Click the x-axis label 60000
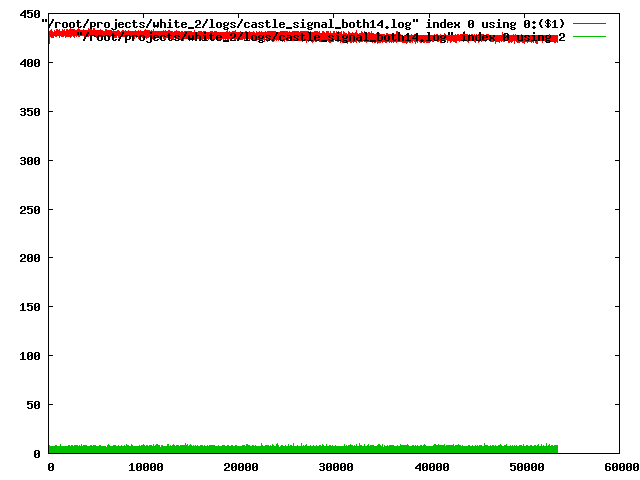This screenshot has width=640, height=480. tap(622, 467)
